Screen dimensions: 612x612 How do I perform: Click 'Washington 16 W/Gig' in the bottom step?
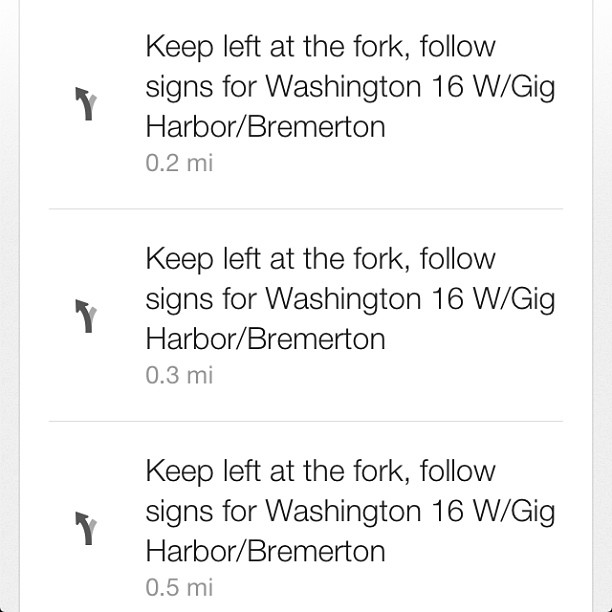click(410, 513)
